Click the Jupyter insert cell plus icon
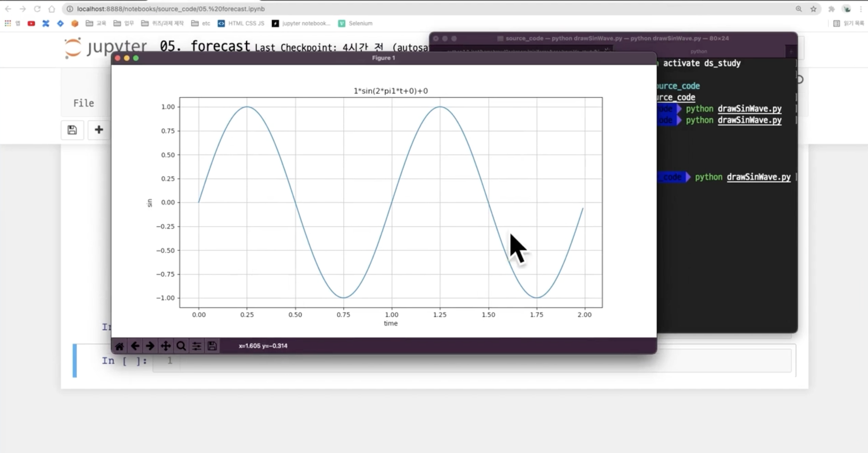The image size is (868, 453). (x=99, y=130)
